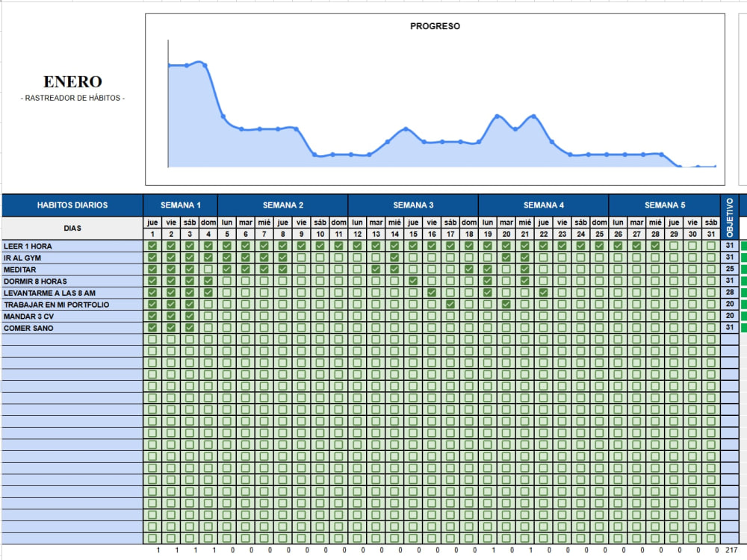747x560 pixels.
Task: Uncheck MANDAR 3 CV on day 3
Action: (x=190, y=316)
